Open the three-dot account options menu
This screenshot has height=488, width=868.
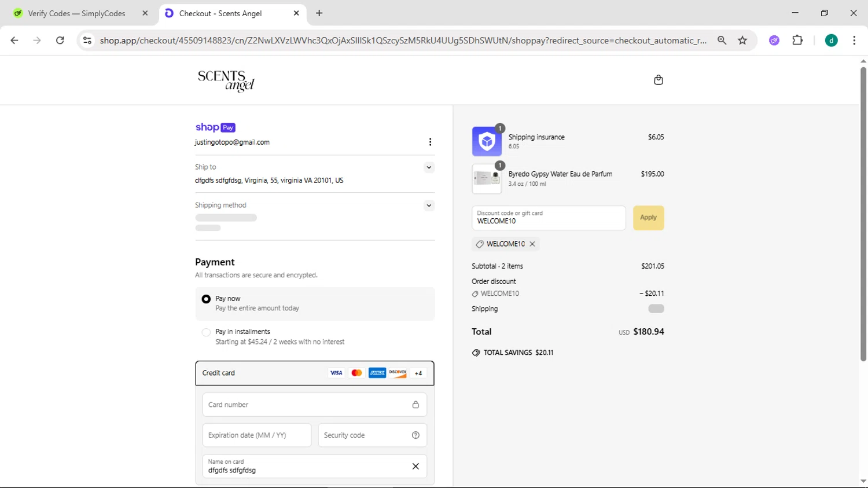pyautogui.click(x=430, y=142)
